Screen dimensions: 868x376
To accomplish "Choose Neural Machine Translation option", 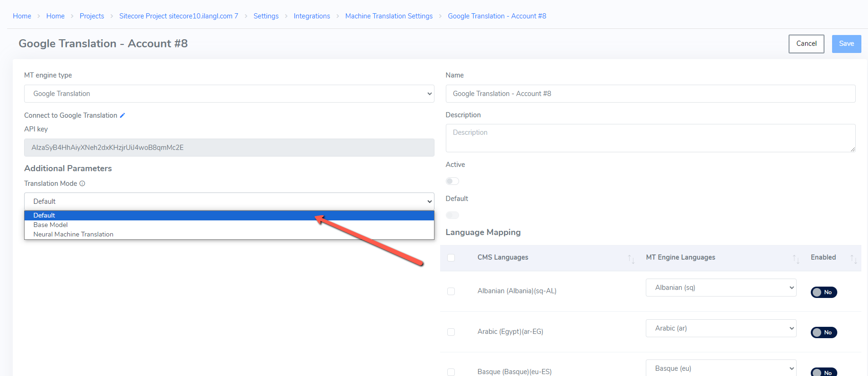I will [x=229, y=234].
